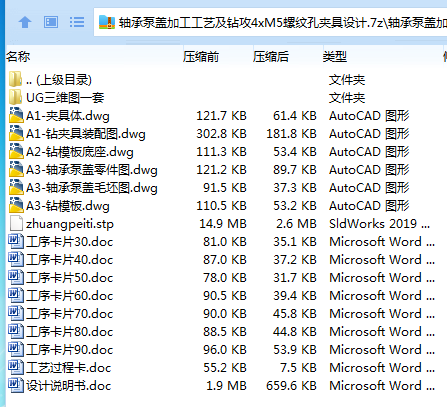Click the '659.6 KB' compressed size value
The width and height of the screenshot is (447, 407).
291,385
